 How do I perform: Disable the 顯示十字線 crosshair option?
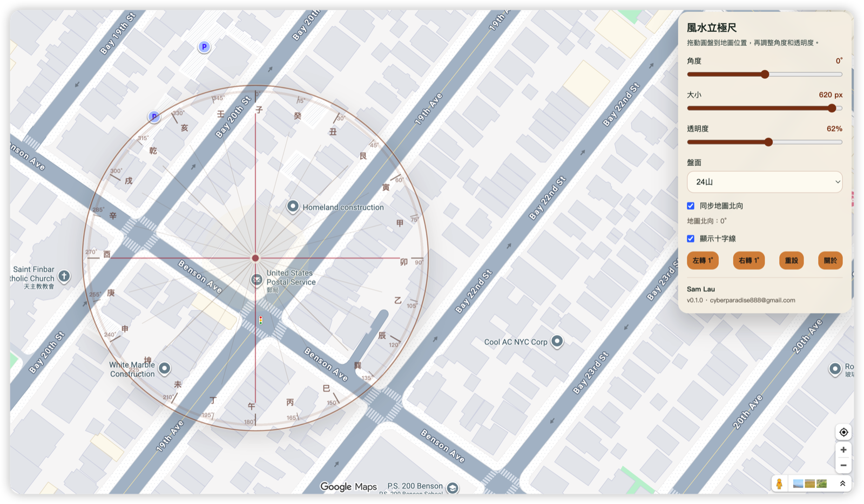690,238
